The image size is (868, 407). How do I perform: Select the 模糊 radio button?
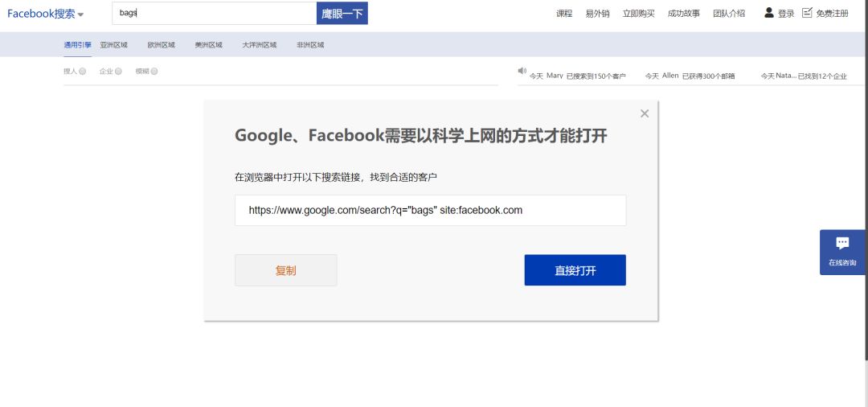[x=154, y=72]
